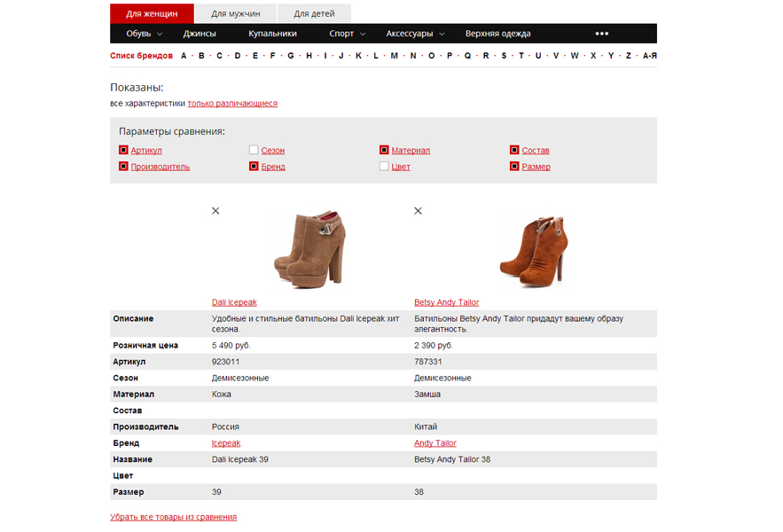Select the price 5 490 руб.
The image size is (783, 532).
231,345
